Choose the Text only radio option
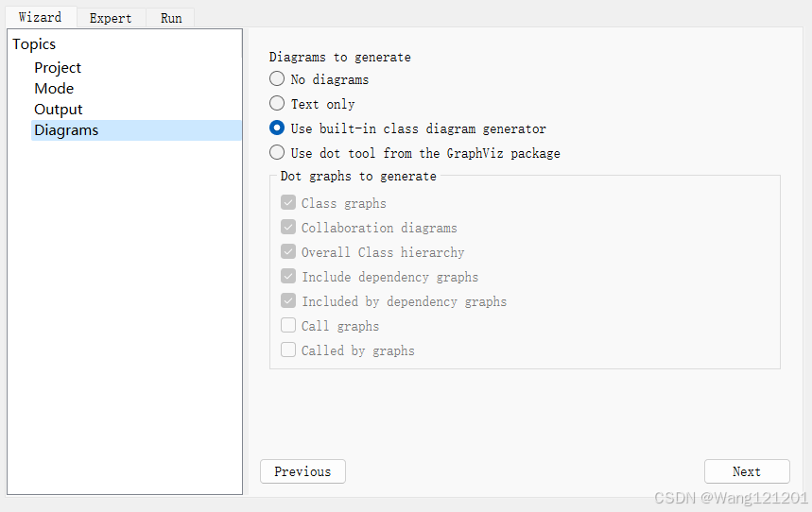The image size is (812, 512). tap(277, 104)
